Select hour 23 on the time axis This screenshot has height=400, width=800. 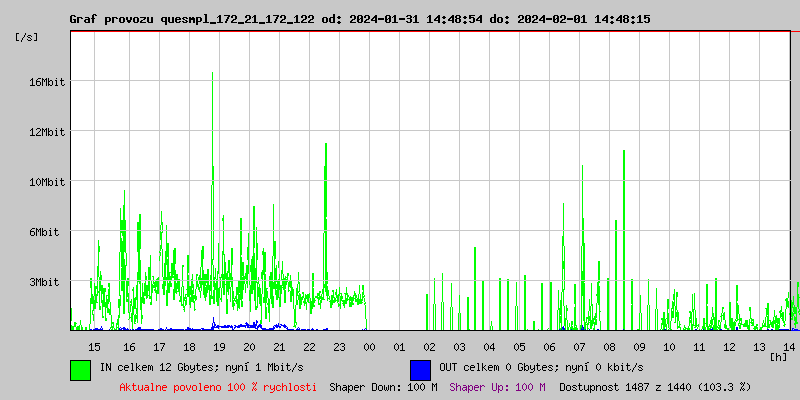pyautogui.click(x=339, y=346)
